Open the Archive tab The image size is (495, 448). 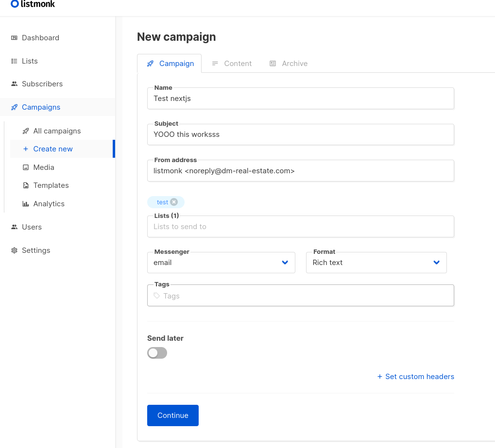[294, 63]
